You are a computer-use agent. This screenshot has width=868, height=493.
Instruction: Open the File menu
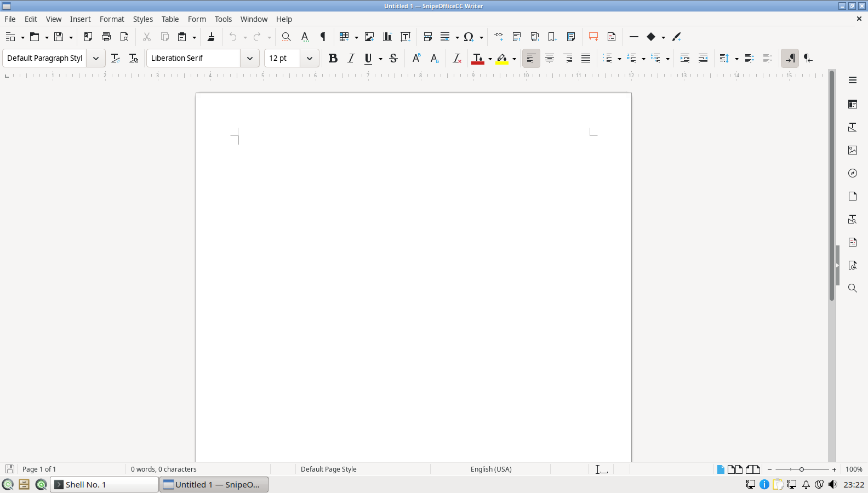click(10, 19)
